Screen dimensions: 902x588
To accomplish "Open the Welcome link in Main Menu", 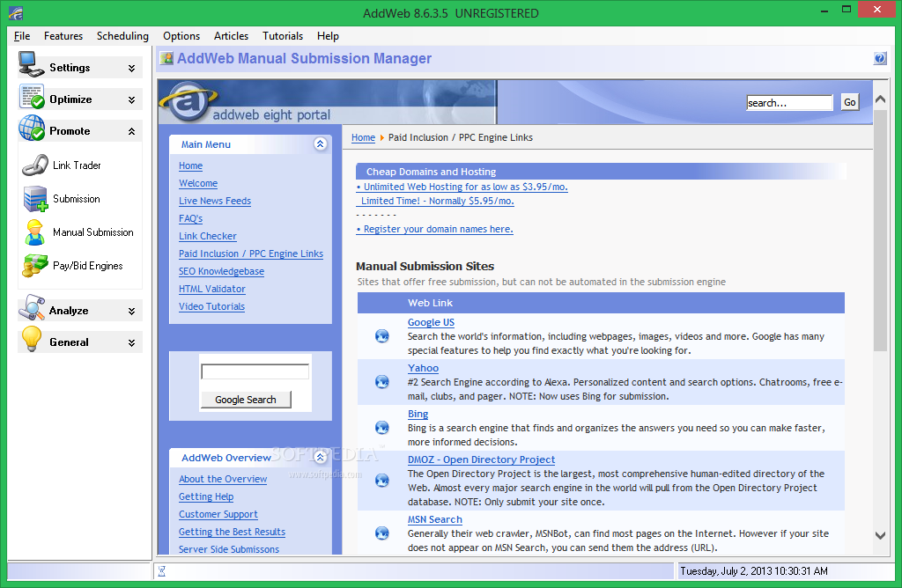I will coord(198,183).
